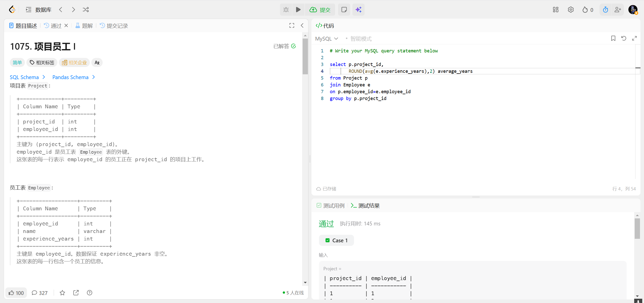Open the notes sticky icon in toolbar
Screen dimensions: 644x303
(x=344, y=10)
